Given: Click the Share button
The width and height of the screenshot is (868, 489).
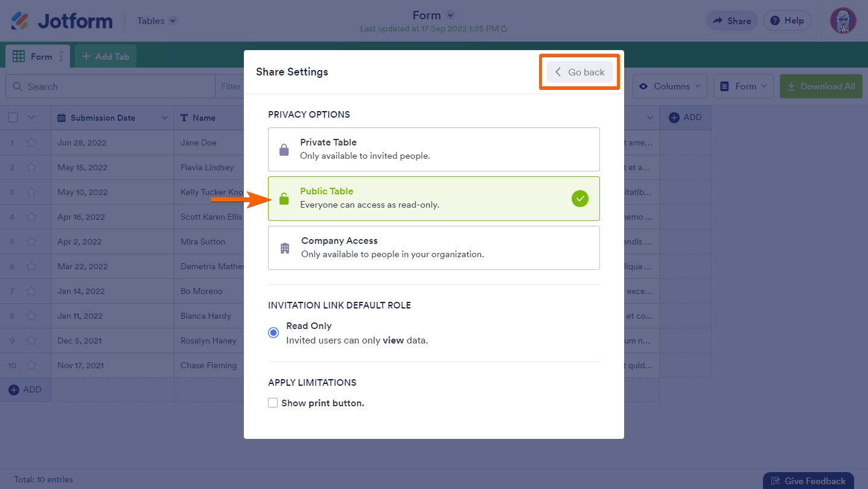Looking at the screenshot, I should tap(732, 21).
